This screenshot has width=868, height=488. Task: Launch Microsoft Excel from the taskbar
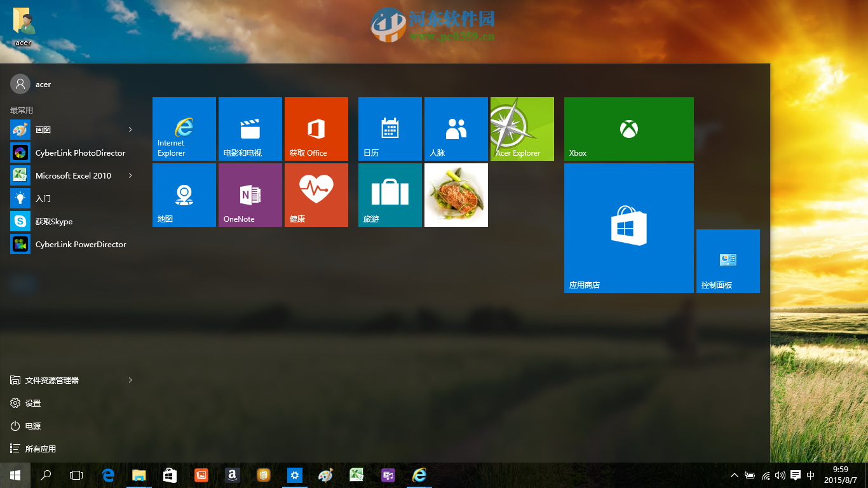[356, 475]
